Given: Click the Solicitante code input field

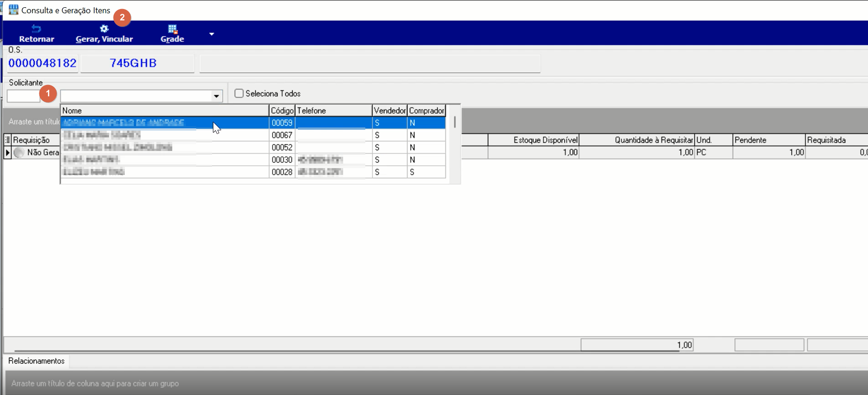Looking at the screenshot, I should [x=24, y=96].
